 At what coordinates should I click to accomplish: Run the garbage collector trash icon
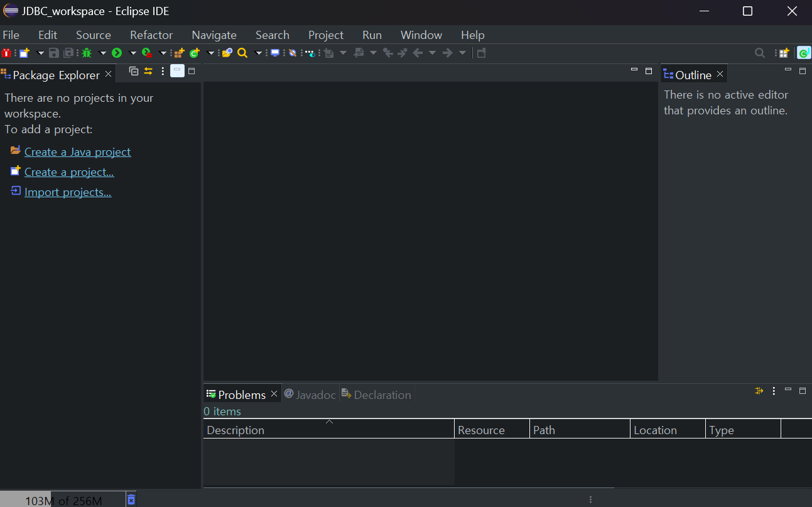click(131, 499)
